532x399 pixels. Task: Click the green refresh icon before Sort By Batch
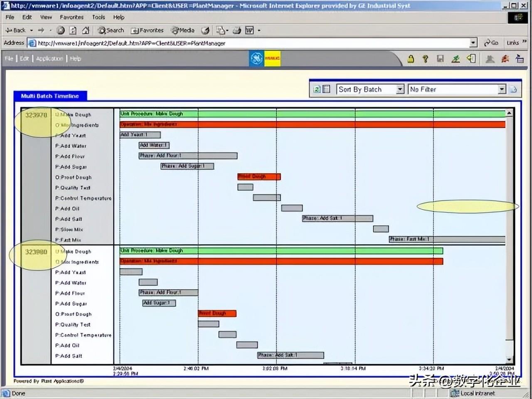coord(317,89)
